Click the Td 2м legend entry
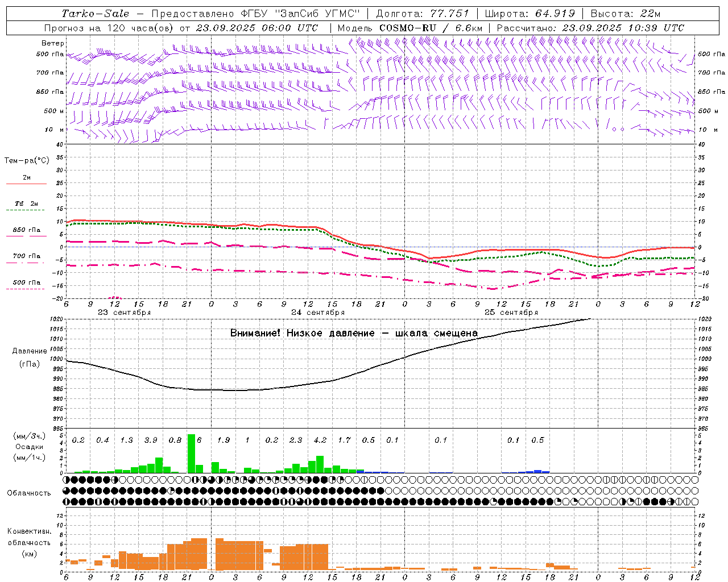This screenshot has width=728, height=582. coord(26,203)
